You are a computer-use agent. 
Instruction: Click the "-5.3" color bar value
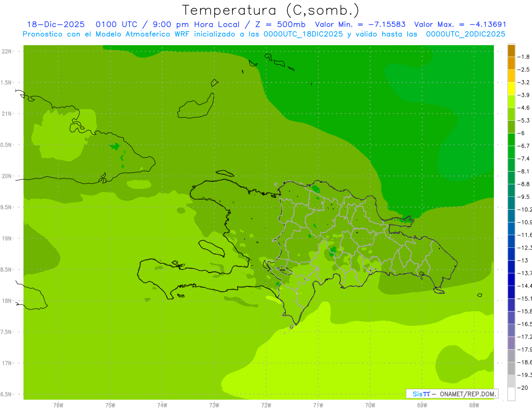coord(524,120)
